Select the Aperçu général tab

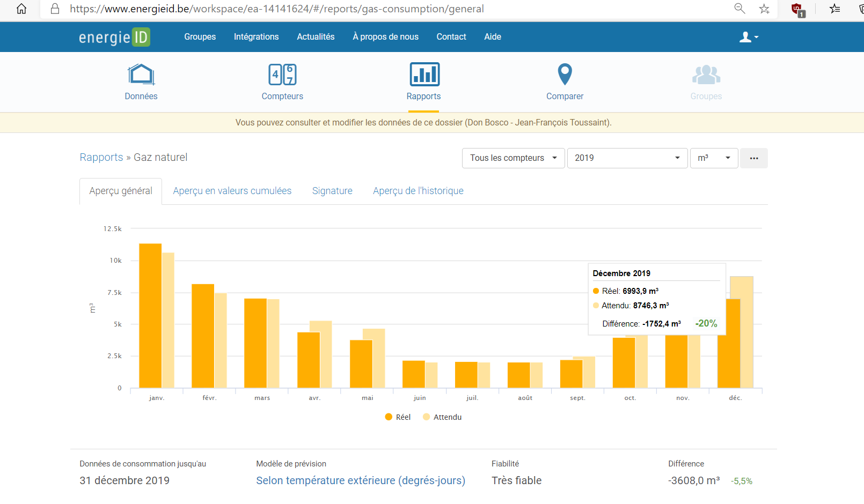coord(121,191)
